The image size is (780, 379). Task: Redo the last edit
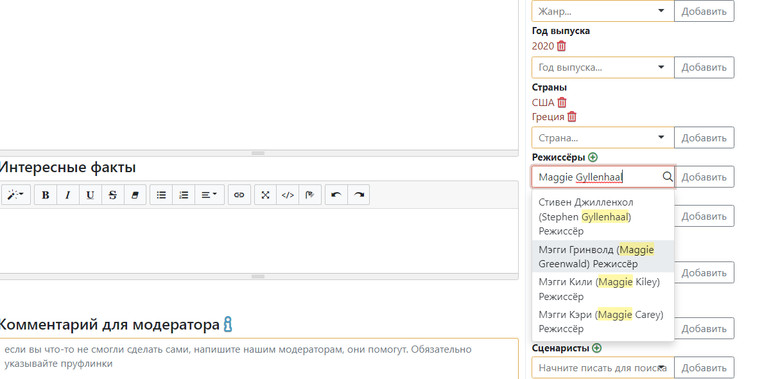[359, 194]
